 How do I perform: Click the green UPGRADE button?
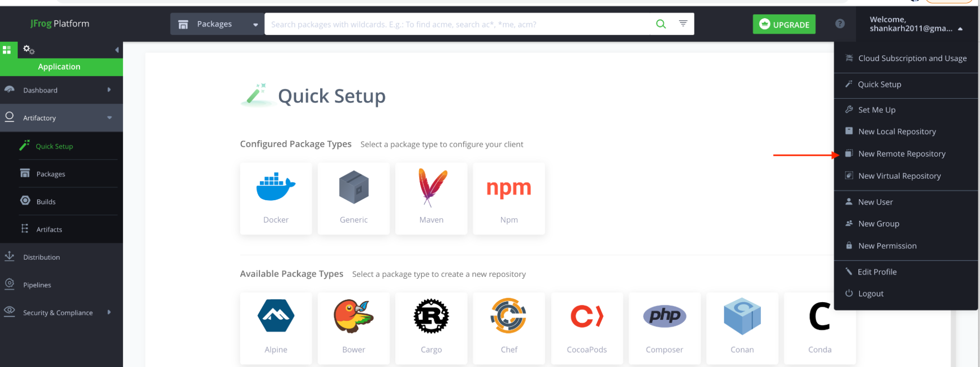click(x=784, y=25)
